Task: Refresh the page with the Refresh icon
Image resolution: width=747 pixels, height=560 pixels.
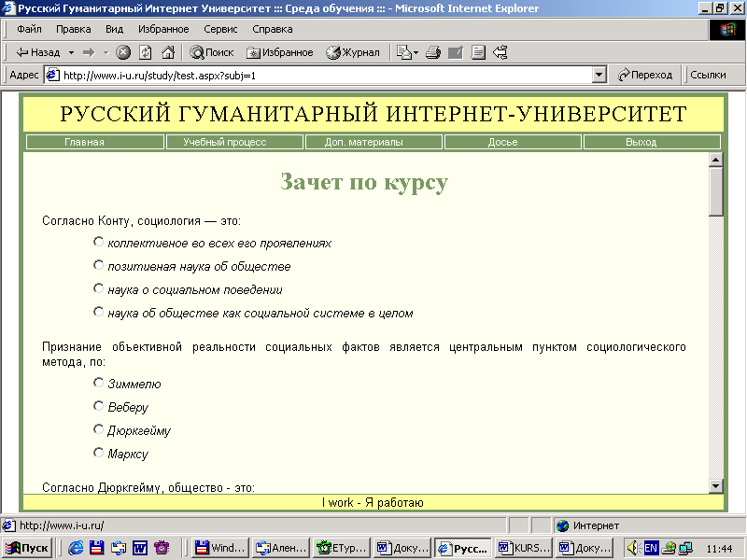Action: click(146, 52)
